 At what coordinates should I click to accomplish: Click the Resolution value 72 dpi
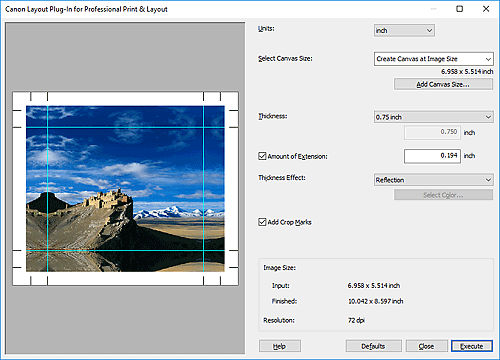(356, 320)
